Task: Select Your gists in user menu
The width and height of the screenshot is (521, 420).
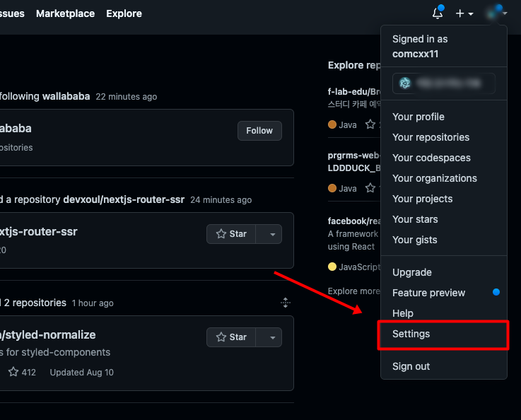Action: coord(443,240)
